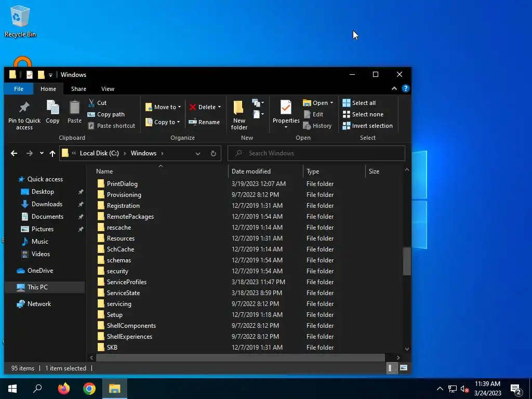Viewport: 532px width, 399px height.
Task: Click Copy path in Clipboard group
Action: click(106, 114)
